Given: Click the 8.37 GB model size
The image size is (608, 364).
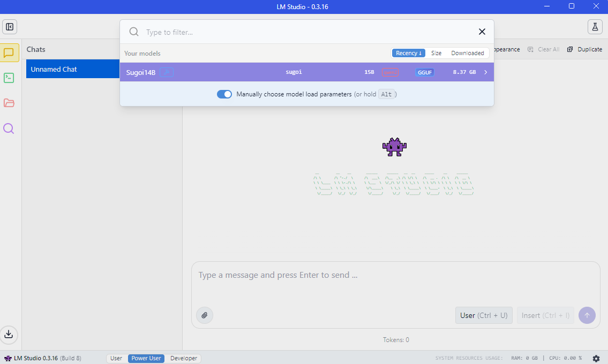Looking at the screenshot, I should tap(464, 72).
